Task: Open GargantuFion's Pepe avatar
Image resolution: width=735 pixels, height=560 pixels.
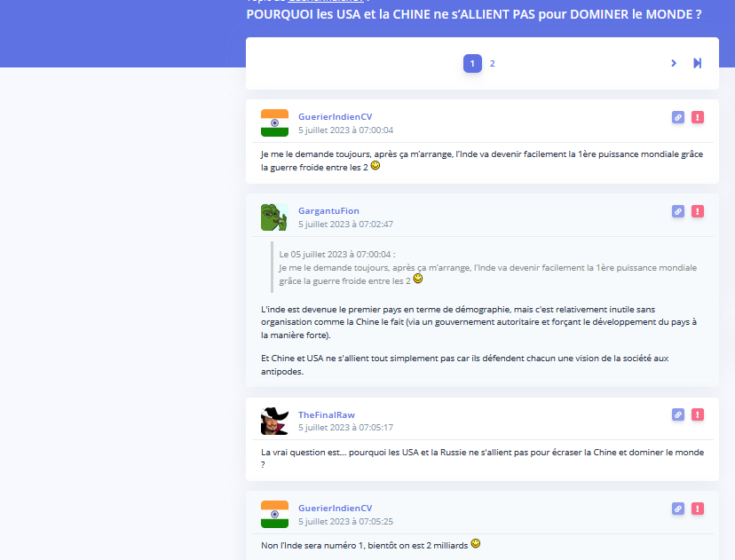Action: pyautogui.click(x=274, y=217)
